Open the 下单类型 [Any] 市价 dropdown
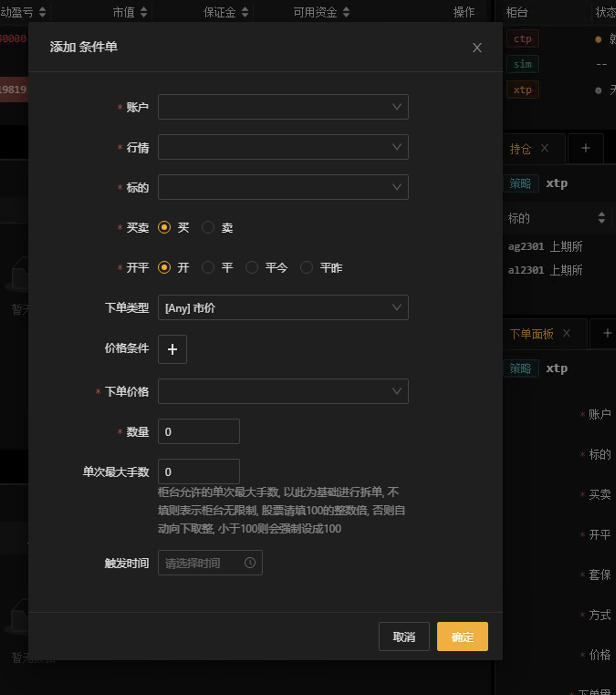Viewport: 616px width, 695px height. pos(283,307)
